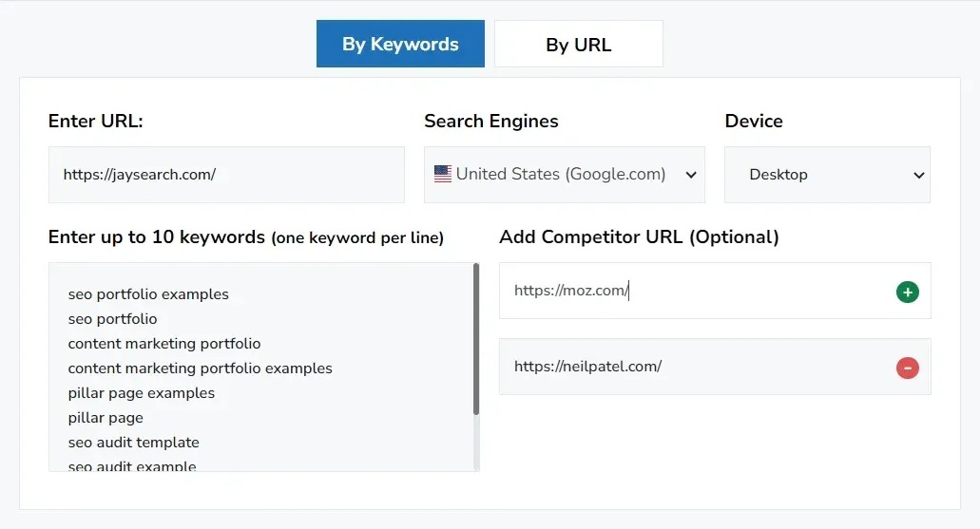Screen dimensions: 980x529
Task: Focus the Enter URL field with jaysearch.com
Action: click(x=226, y=175)
